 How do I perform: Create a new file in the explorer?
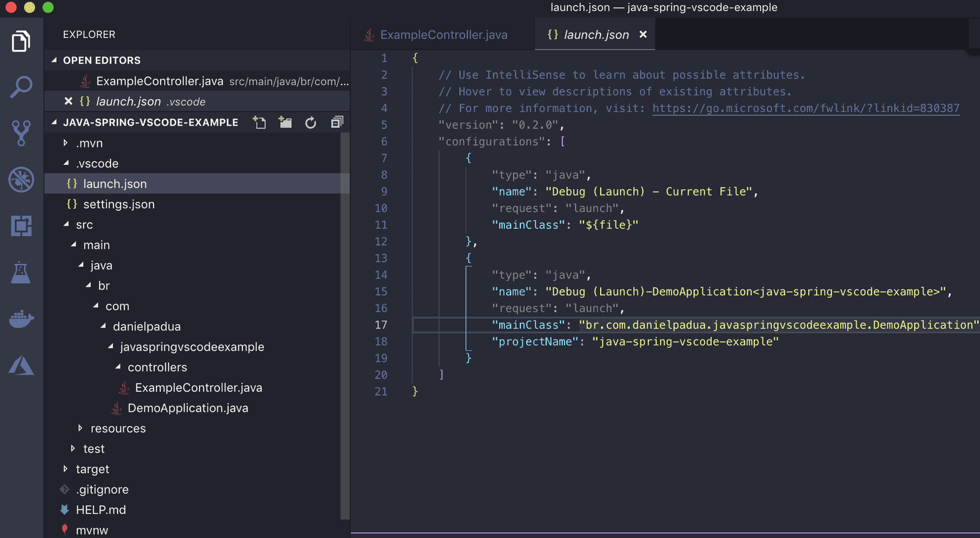click(x=259, y=122)
